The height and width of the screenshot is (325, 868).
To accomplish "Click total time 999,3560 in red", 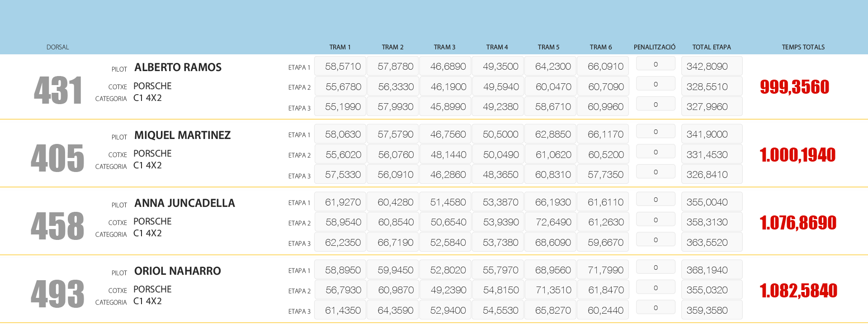I will coord(794,87).
